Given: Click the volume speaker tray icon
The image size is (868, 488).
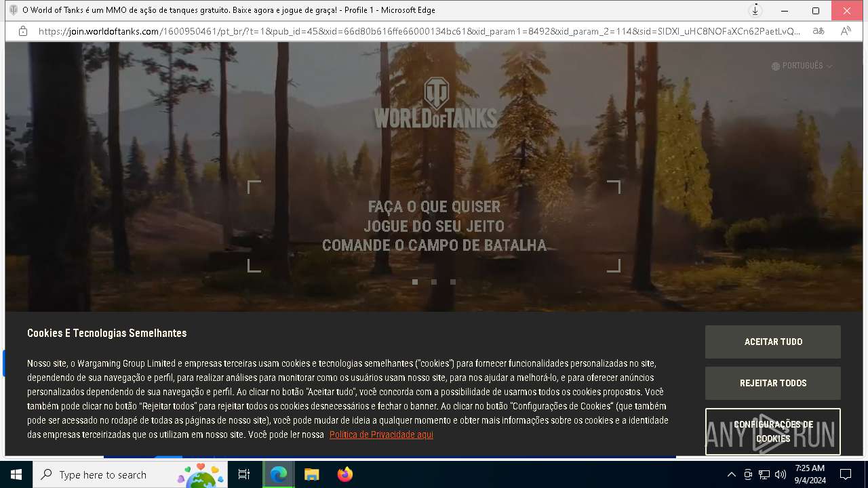Looking at the screenshot, I should tap(781, 474).
